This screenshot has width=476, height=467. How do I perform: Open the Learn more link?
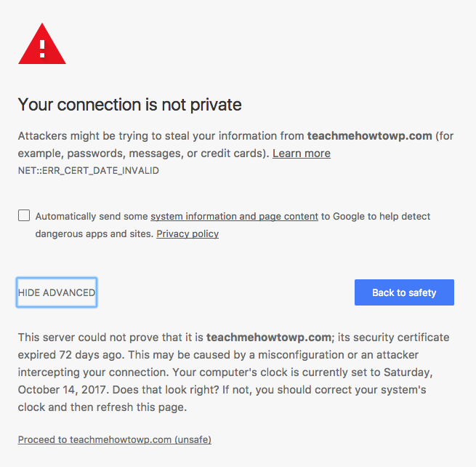pos(301,153)
